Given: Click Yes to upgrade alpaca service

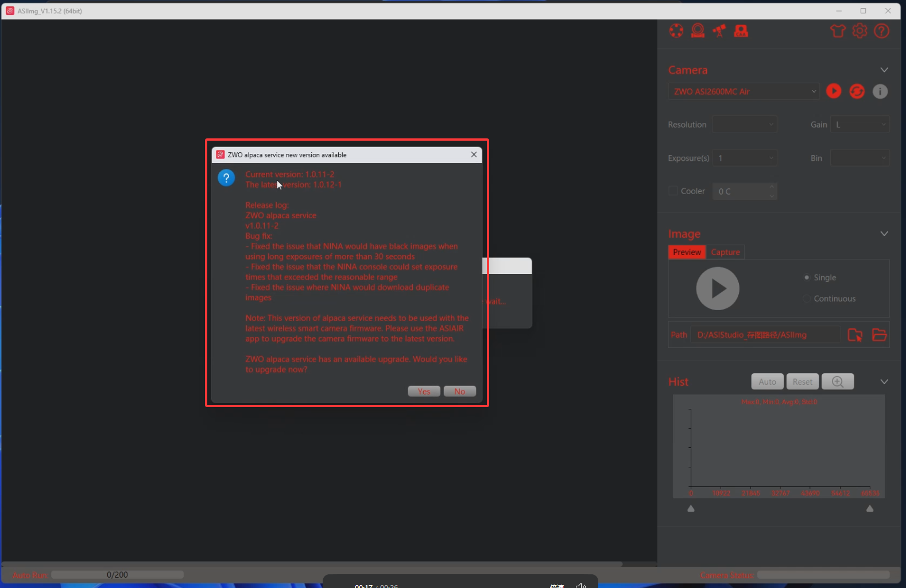Looking at the screenshot, I should pos(424,392).
